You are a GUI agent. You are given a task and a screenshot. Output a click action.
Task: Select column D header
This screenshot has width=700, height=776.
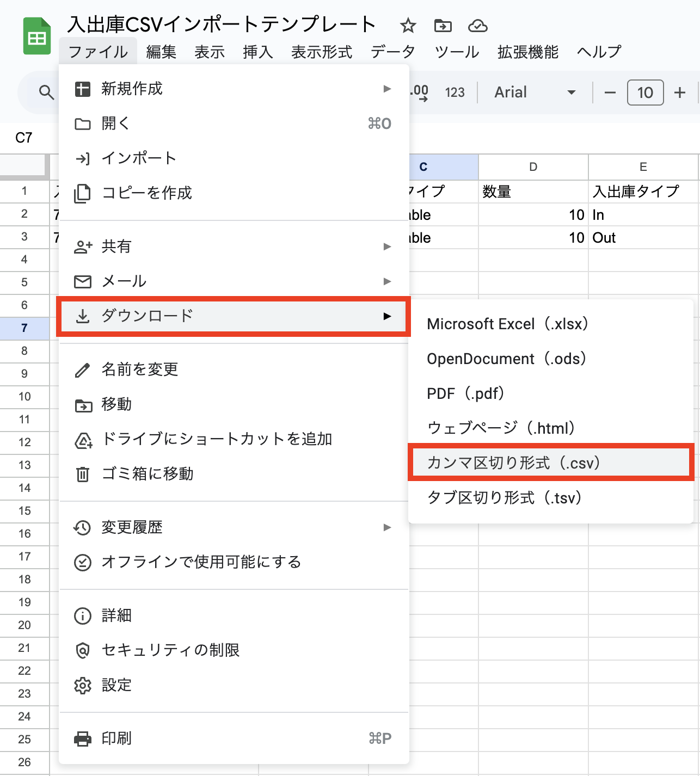pyautogui.click(x=533, y=167)
